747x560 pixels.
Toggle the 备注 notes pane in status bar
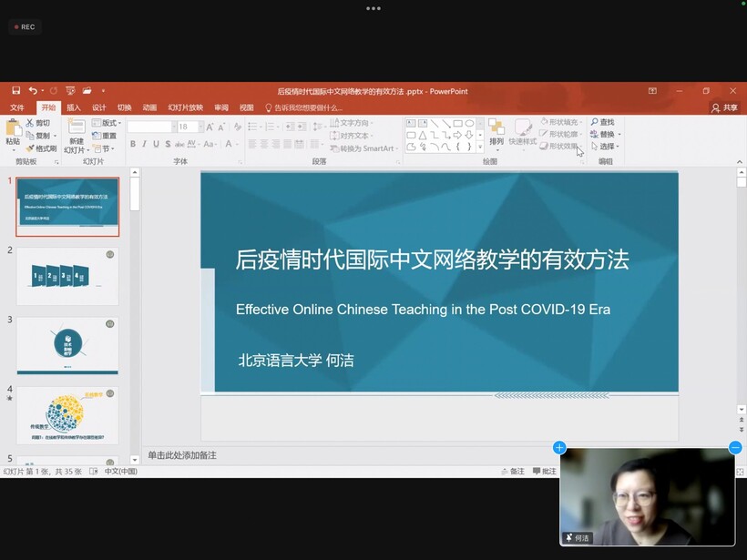point(513,472)
